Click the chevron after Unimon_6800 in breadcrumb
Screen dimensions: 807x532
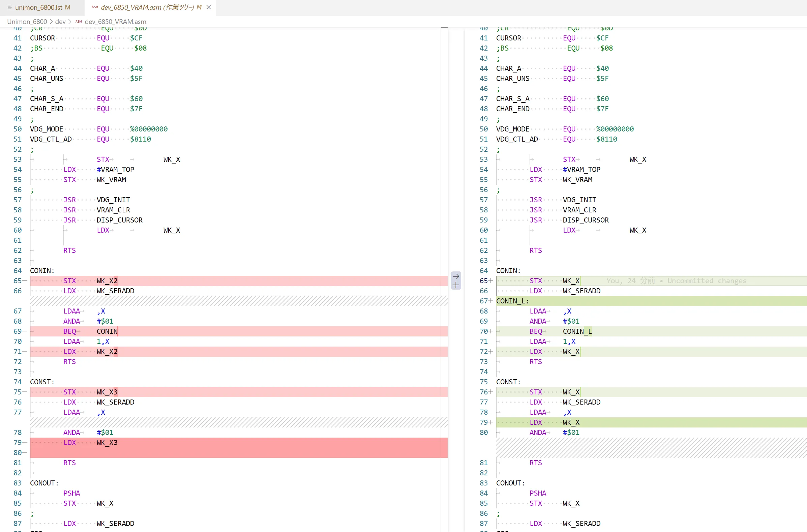pyautogui.click(x=51, y=22)
